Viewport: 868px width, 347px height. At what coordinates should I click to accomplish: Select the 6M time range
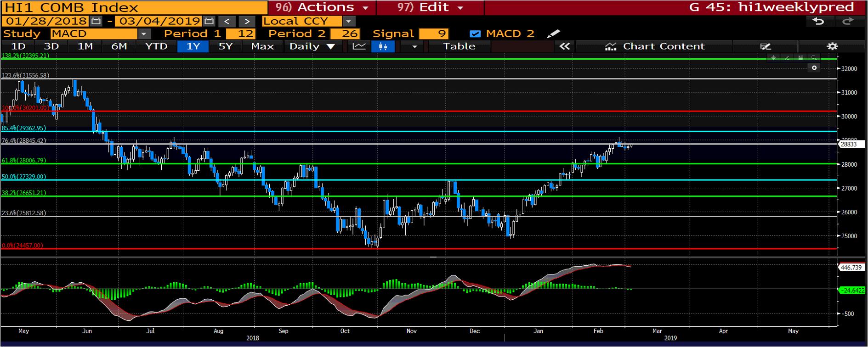[119, 46]
